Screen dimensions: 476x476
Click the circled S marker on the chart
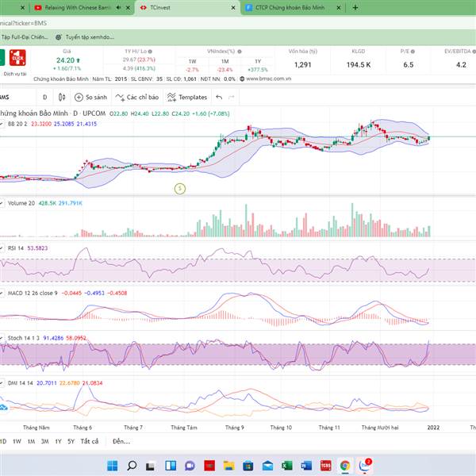180,189
